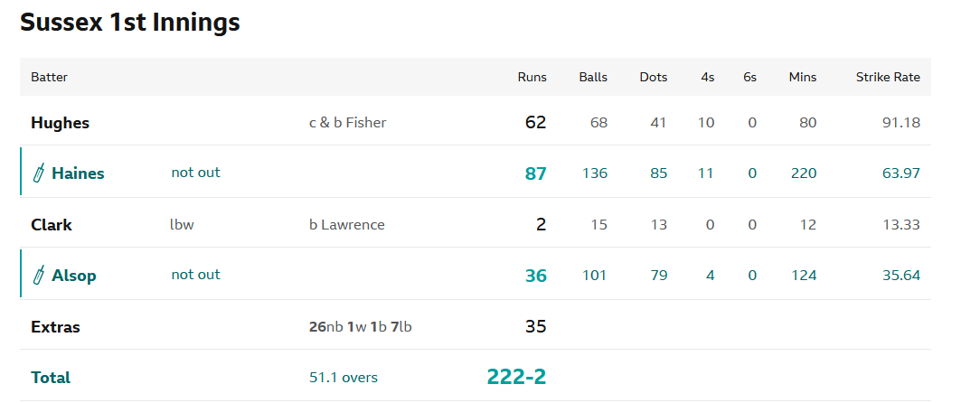Select the Dots column header

pos(653,78)
